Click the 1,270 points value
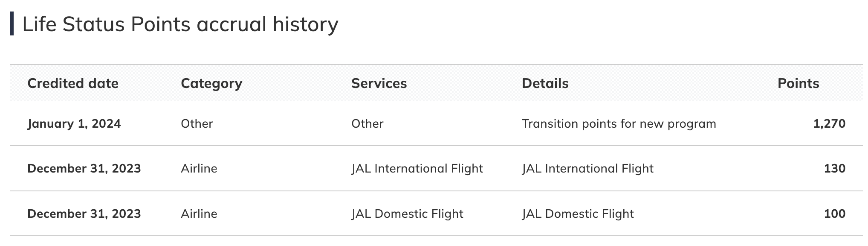This screenshot has width=868, height=246. pyautogui.click(x=829, y=124)
